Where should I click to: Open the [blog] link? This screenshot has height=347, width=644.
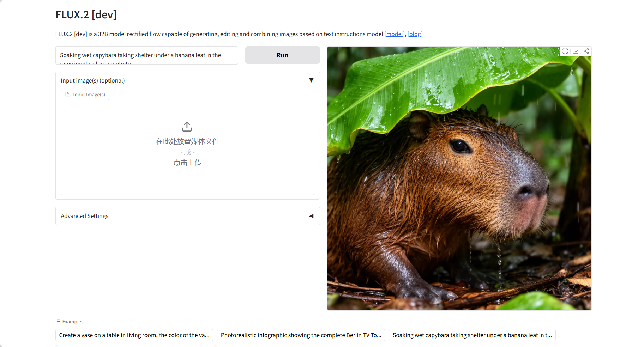click(415, 34)
